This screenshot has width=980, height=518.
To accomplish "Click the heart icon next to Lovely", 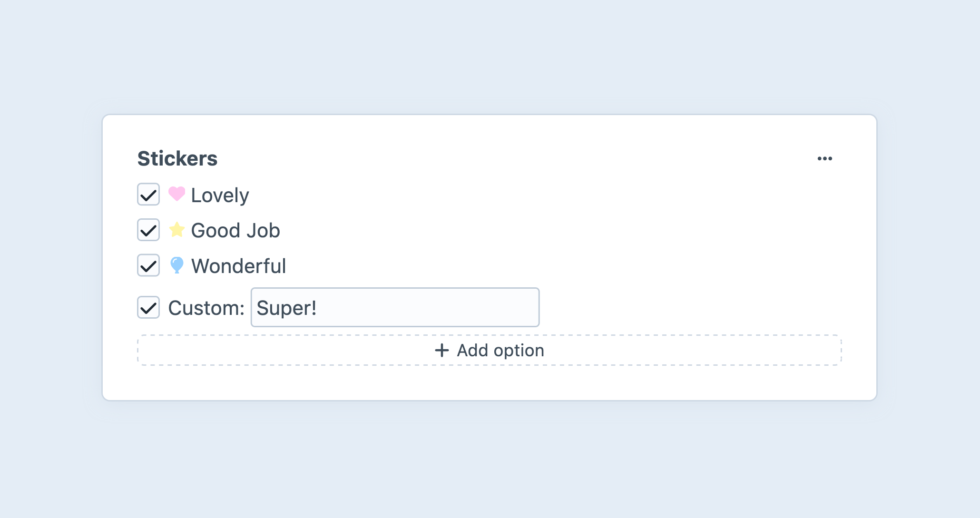I will tap(176, 195).
